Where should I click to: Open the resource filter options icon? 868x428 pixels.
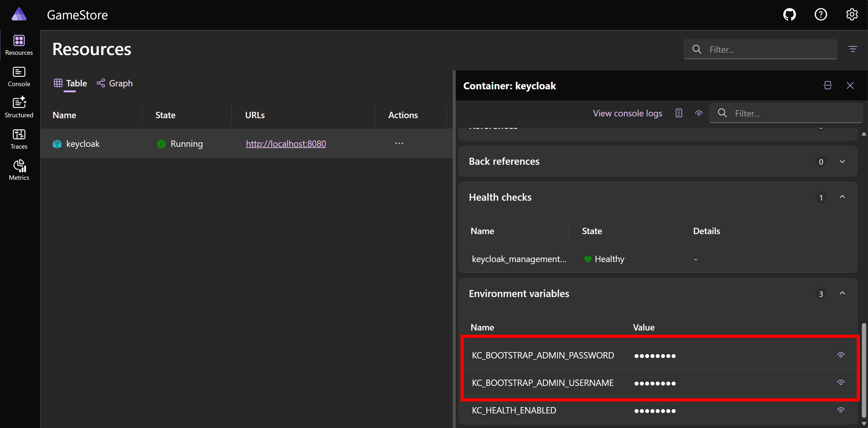click(x=852, y=49)
